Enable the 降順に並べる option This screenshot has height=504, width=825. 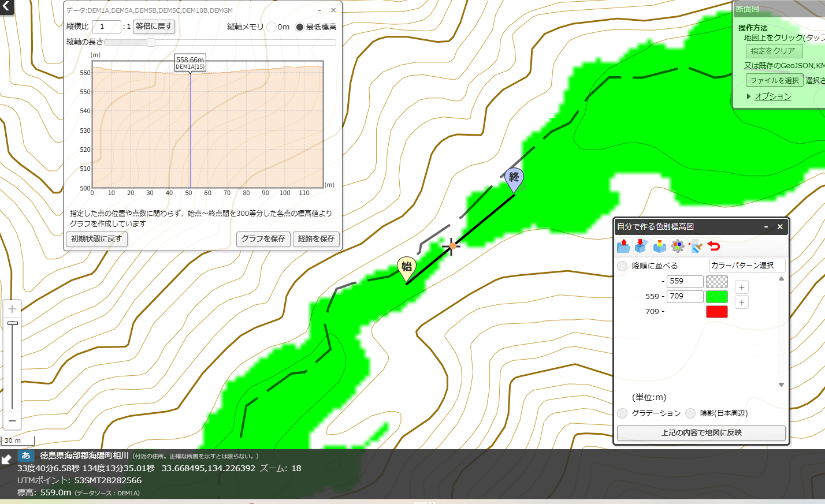coord(622,266)
